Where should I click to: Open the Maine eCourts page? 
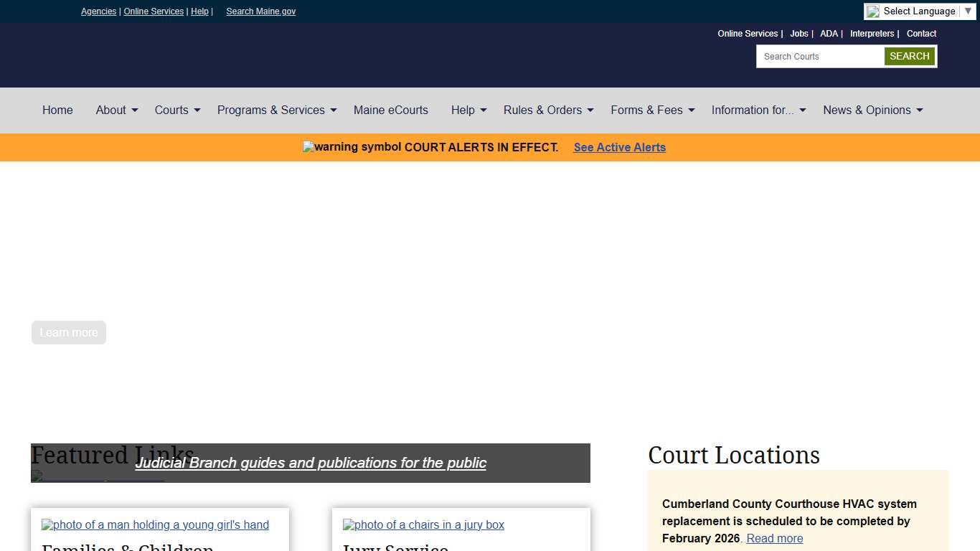[391, 110]
